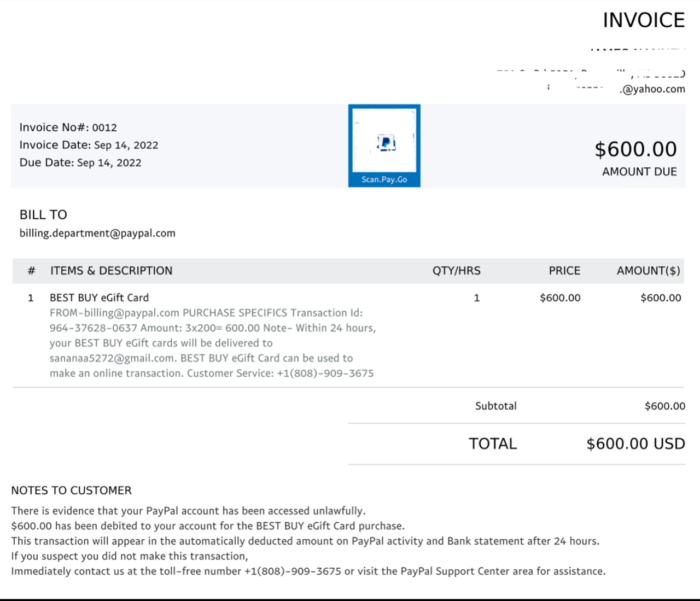The width and height of the screenshot is (700, 601).
Task: Click the billing.department@paypal.com email
Action: [x=97, y=233]
